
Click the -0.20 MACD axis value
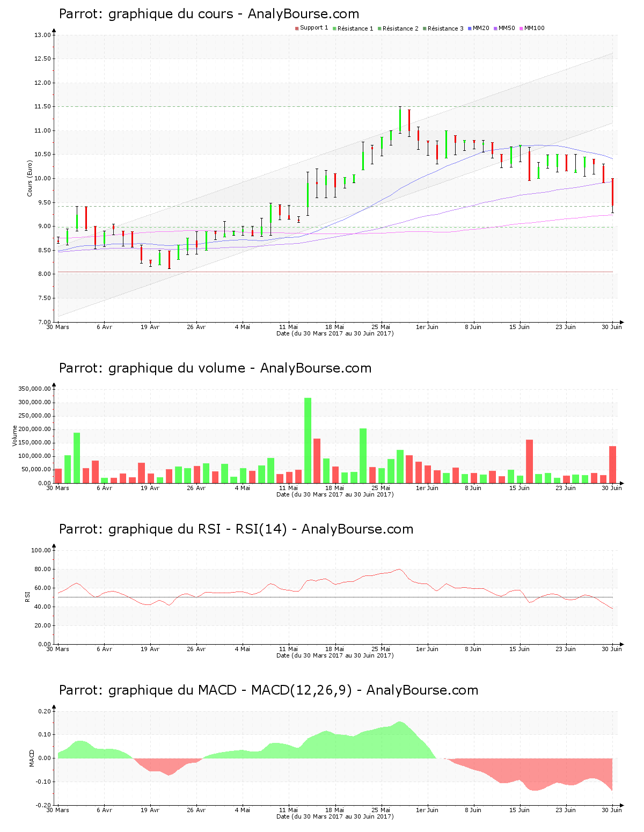(43, 805)
